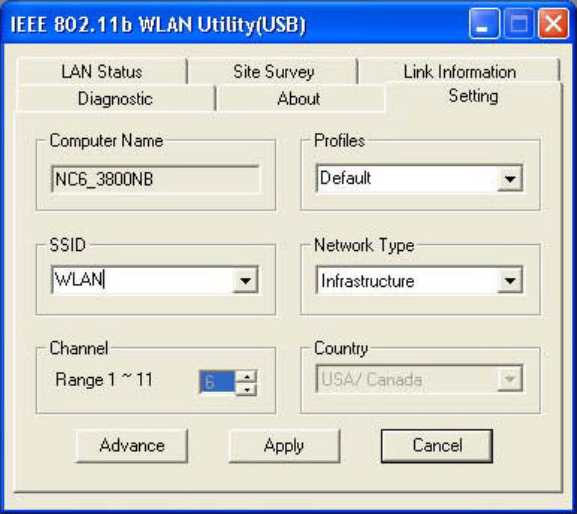Screen dimensions: 577x514
Task: Increase channel with the up spinner arrow
Action: tap(246, 376)
